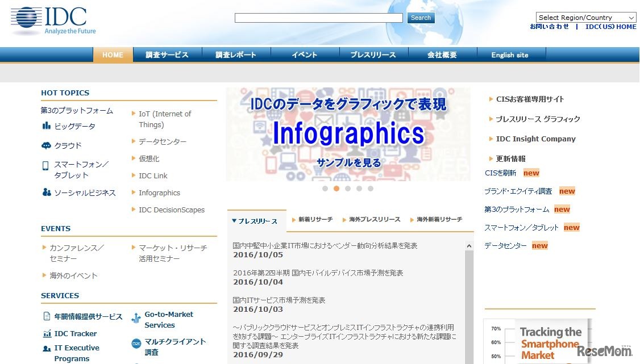Open the Select Region/Country dropdown
This screenshot has height=364, width=640.
[586, 17]
